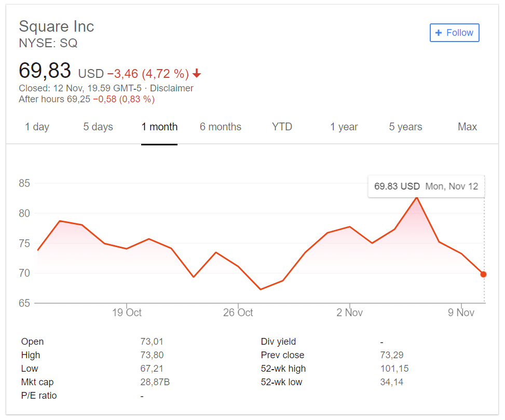Click the 9 Nov axis label

click(x=461, y=313)
